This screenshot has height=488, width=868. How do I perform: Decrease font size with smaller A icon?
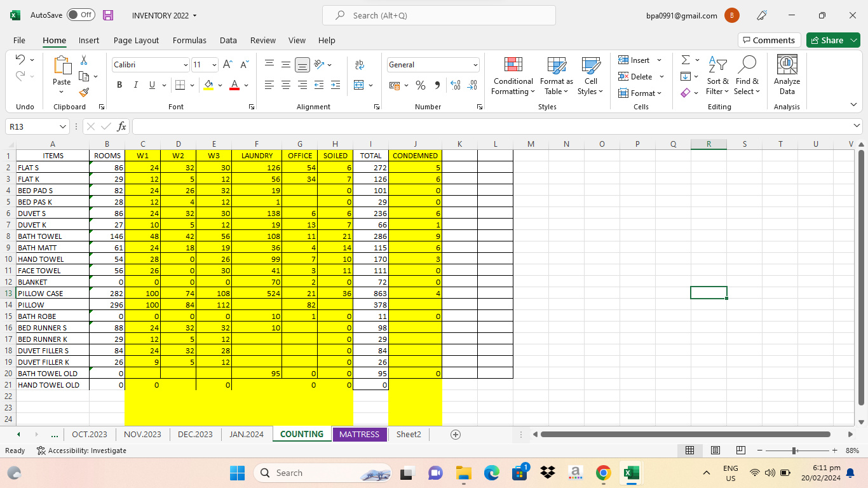click(244, 64)
